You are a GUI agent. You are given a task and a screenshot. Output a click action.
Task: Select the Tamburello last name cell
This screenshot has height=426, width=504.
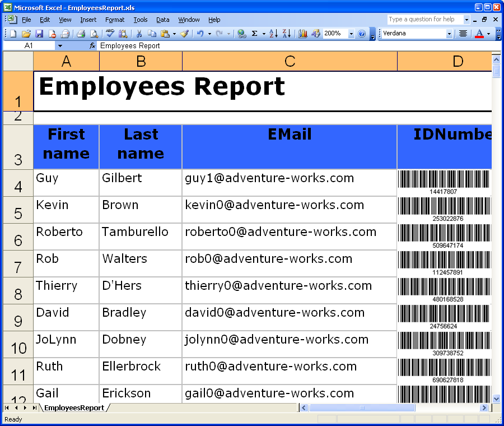pyautogui.click(x=141, y=237)
